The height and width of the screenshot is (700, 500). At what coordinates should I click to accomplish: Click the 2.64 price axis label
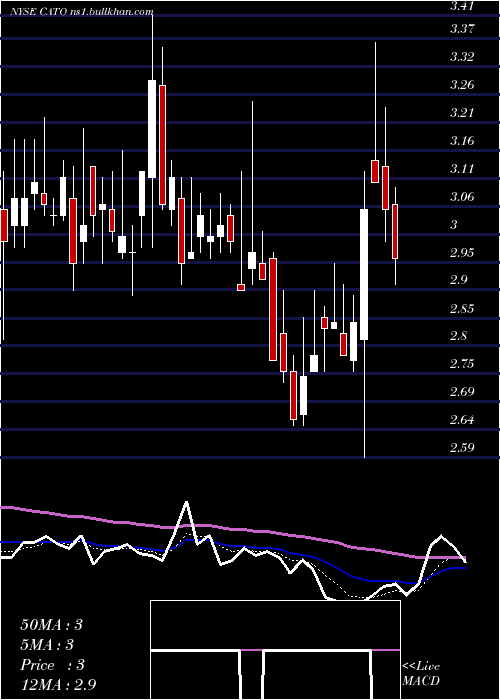pos(462,420)
